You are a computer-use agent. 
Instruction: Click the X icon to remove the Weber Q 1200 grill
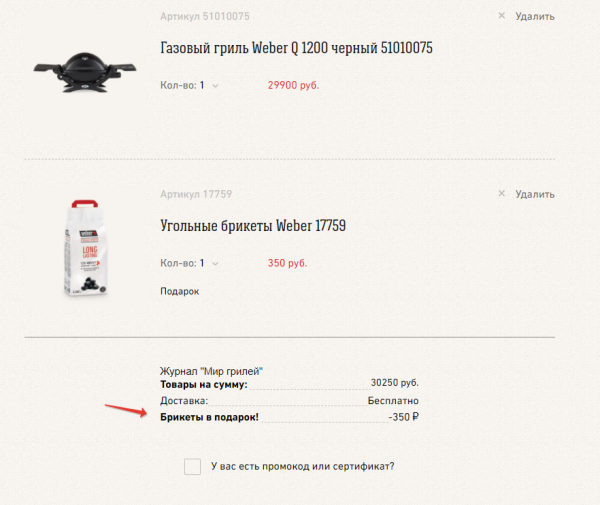coord(501,16)
